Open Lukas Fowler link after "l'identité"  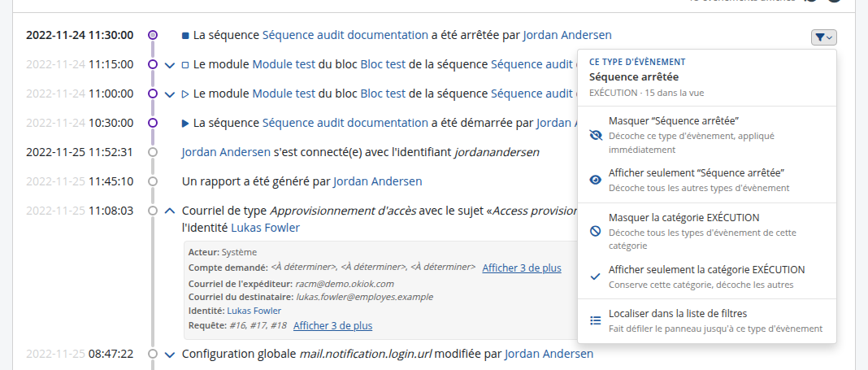click(265, 228)
